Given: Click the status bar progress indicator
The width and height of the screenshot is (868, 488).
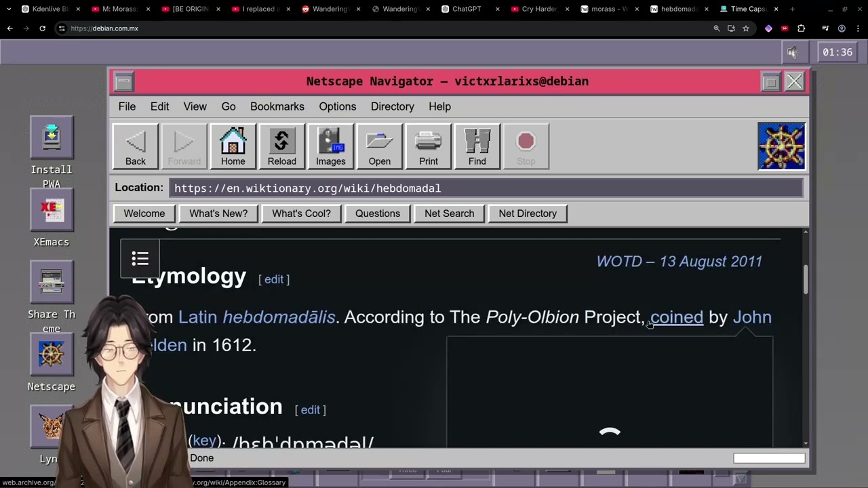Looking at the screenshot, I should (x=769, y=459).
